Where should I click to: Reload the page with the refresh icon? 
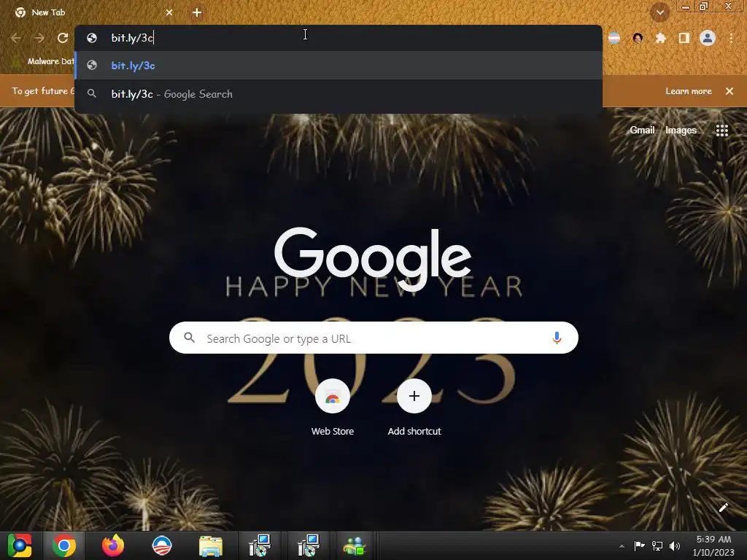tap(63, 38)
